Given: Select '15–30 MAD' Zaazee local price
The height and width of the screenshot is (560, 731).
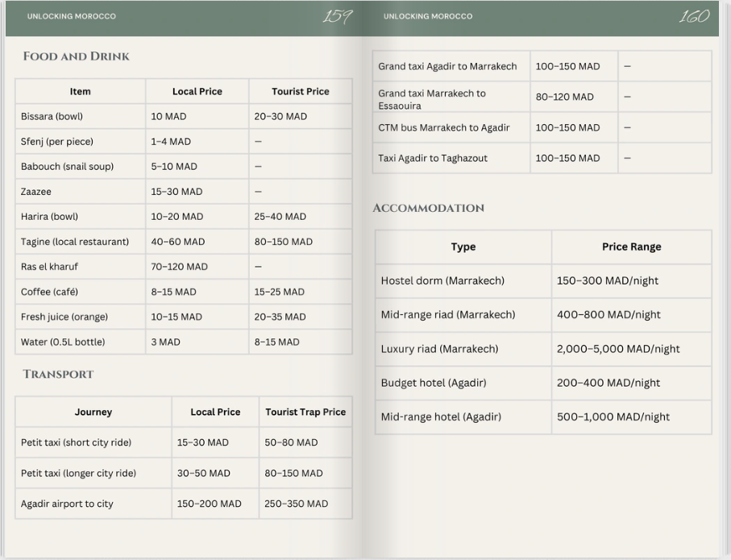Looking at the screenshot, I should (177, 192).
